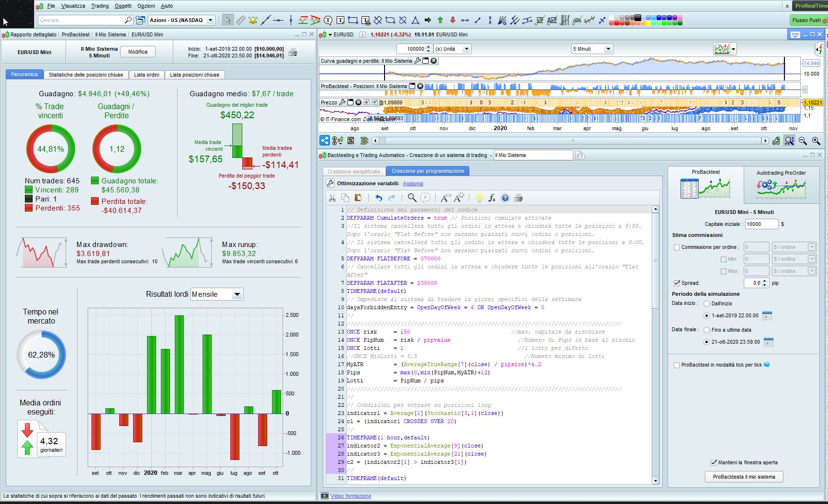Print the code with printer icon
Screen dimensions: 828x504
pyautogui.click(x=518, y=198)
